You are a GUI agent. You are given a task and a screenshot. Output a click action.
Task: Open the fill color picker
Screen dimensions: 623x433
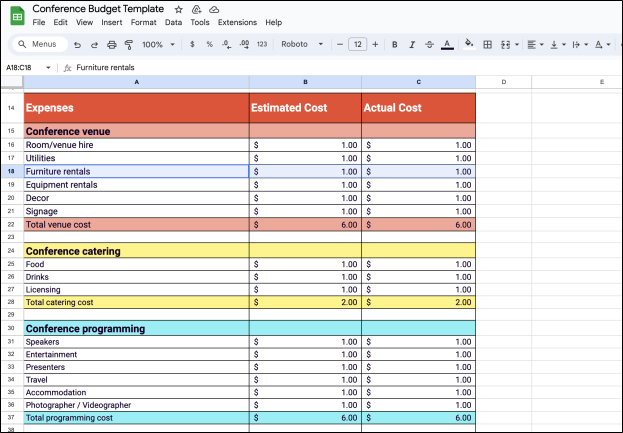point(470,44)
